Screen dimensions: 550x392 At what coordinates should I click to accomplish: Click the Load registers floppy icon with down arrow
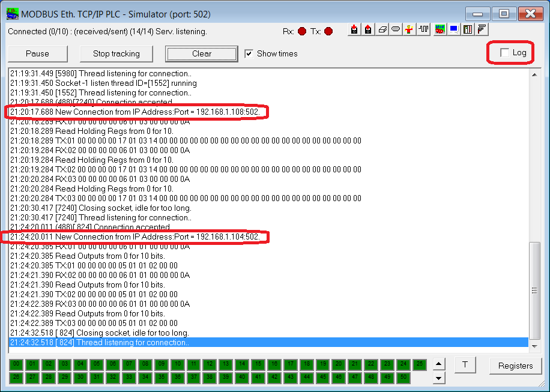354,30
